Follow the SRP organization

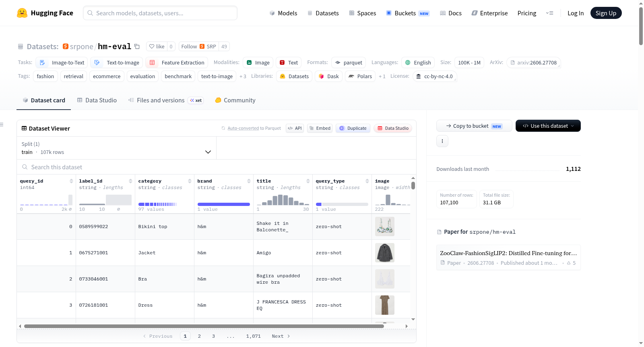(198, 46)
